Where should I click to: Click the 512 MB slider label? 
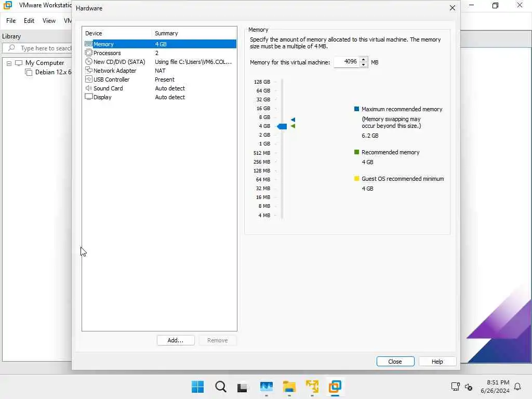point(262,153)
